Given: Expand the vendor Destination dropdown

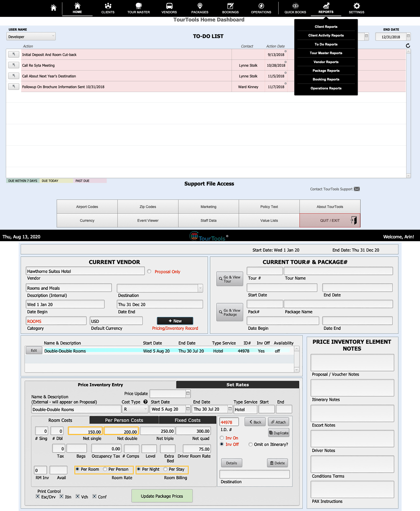Looking at the screenshot, I should [x=200, y=288].
